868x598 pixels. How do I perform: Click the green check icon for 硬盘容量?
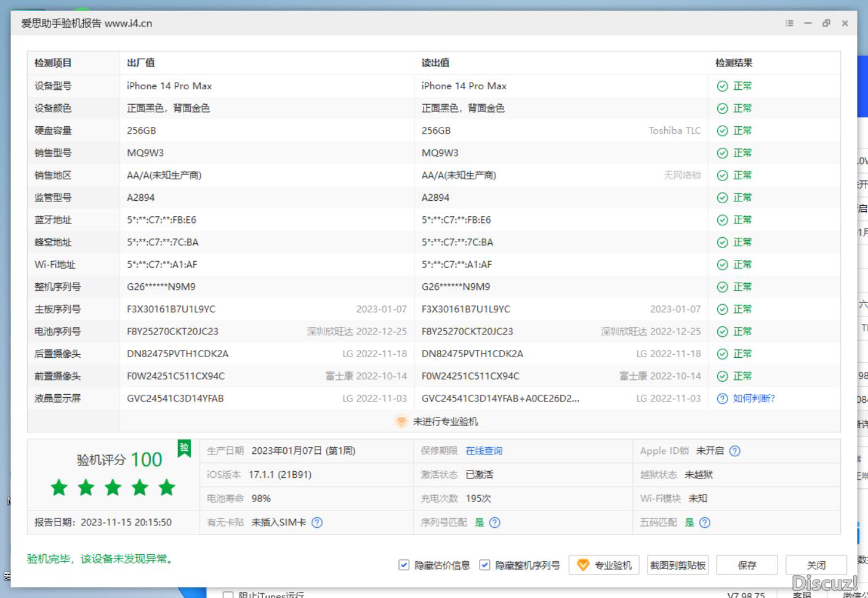[x=723, y=131]
